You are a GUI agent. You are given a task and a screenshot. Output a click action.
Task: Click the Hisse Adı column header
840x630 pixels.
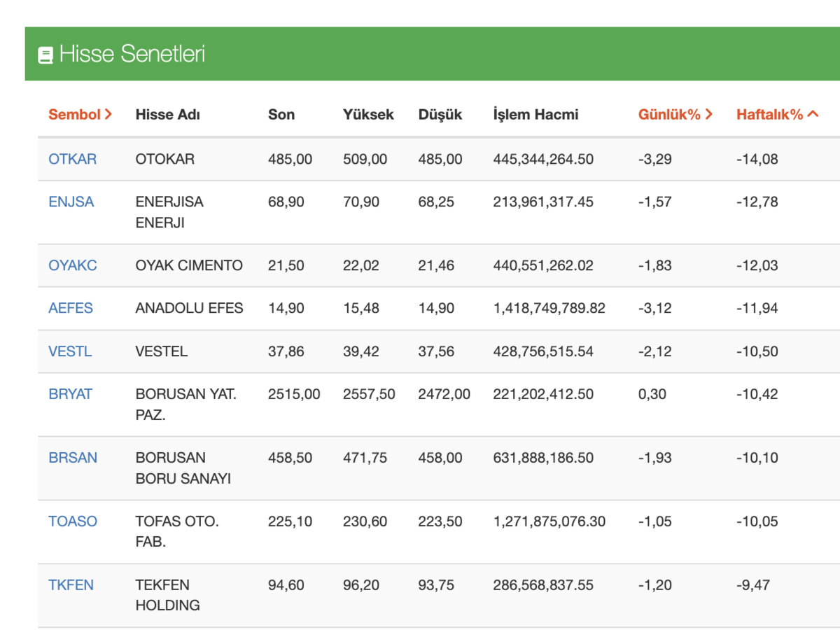tap(168, 115)
